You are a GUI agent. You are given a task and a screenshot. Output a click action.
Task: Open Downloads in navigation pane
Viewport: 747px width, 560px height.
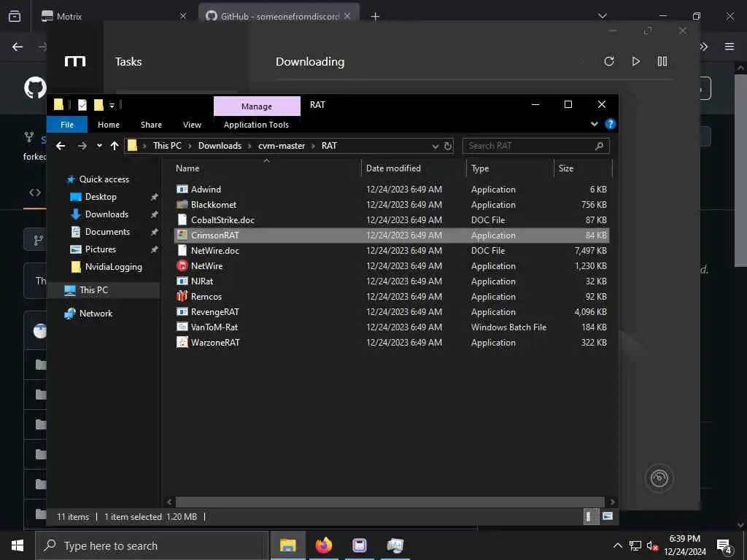pos(107,214)
